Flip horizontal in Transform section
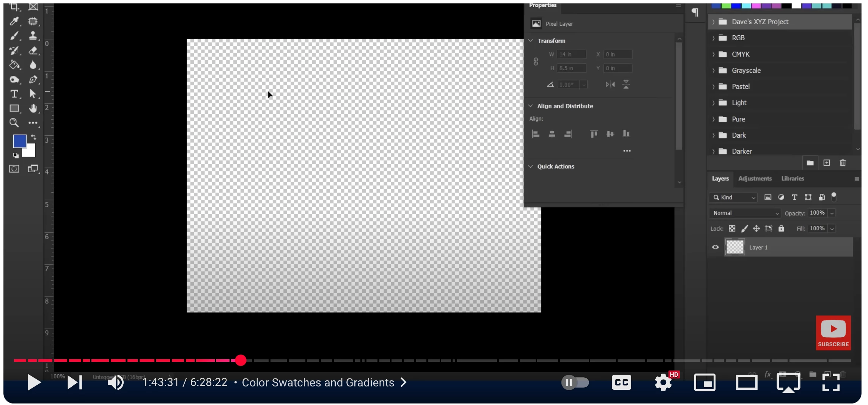 (610, 85)
